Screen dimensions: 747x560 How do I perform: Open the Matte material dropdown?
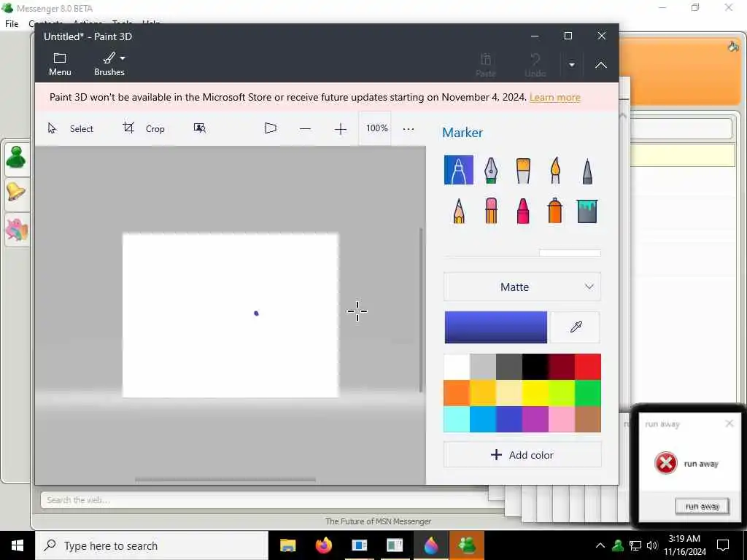tap(522, 287)
